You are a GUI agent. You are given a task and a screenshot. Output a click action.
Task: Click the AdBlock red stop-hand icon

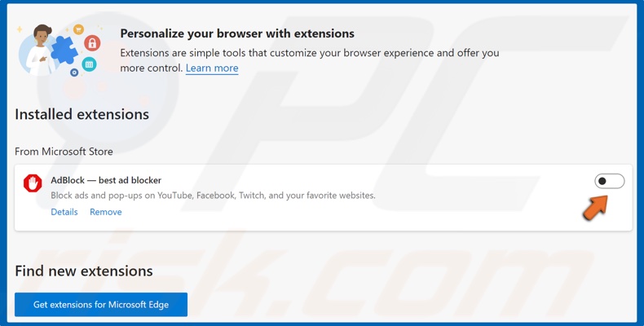33,183
